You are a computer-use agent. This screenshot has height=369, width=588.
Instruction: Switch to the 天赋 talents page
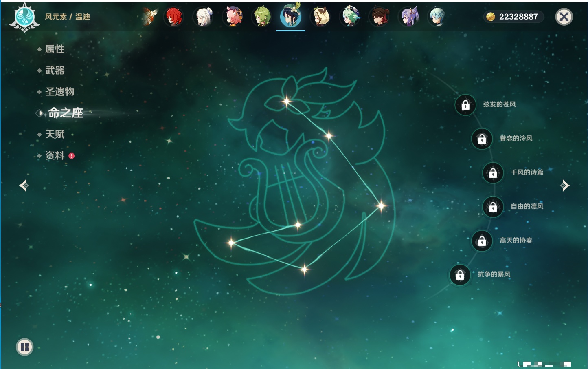tap(55, 134)
